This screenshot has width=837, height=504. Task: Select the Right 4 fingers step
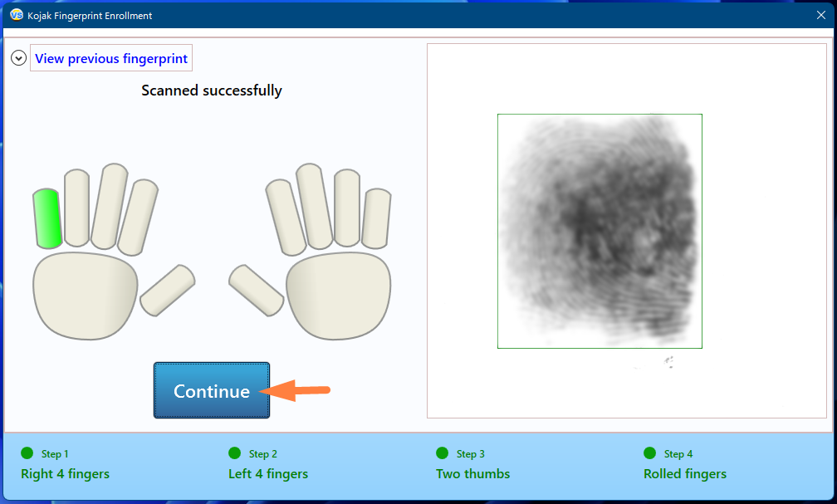65,473
